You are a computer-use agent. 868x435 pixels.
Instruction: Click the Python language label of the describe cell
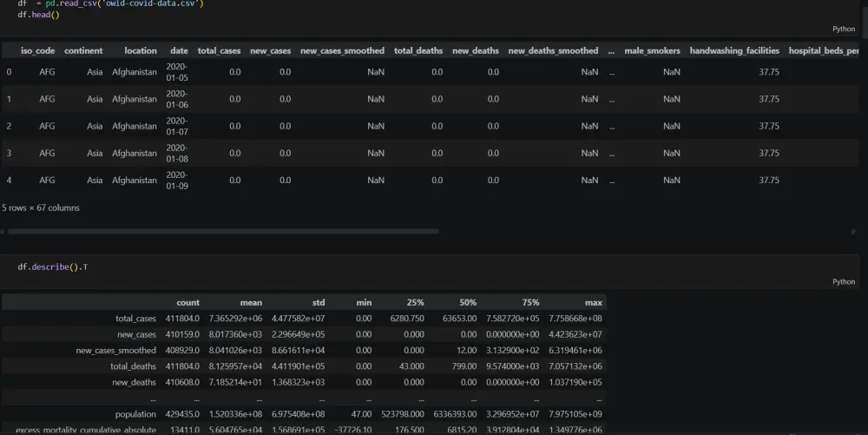click(x=843, y=281)
